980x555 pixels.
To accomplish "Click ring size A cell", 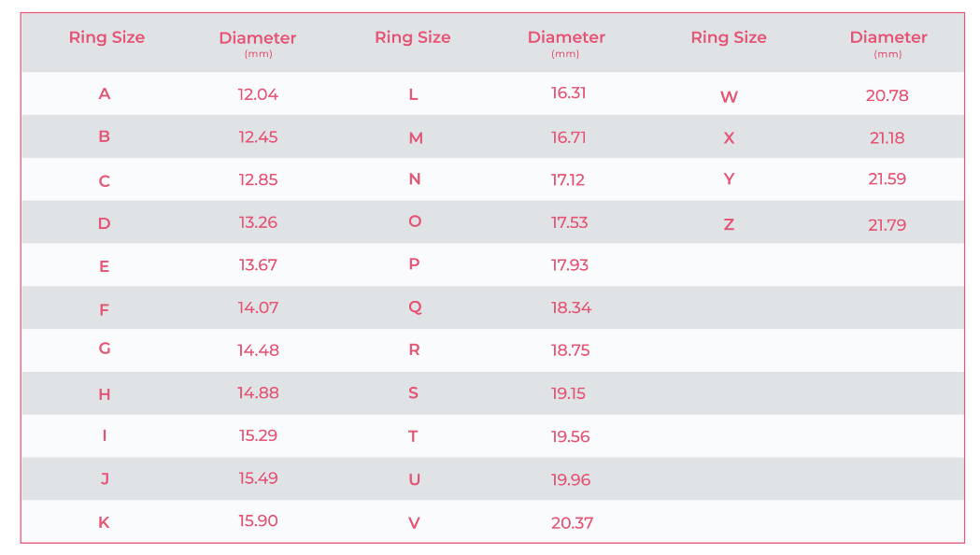I will [105, 93].
